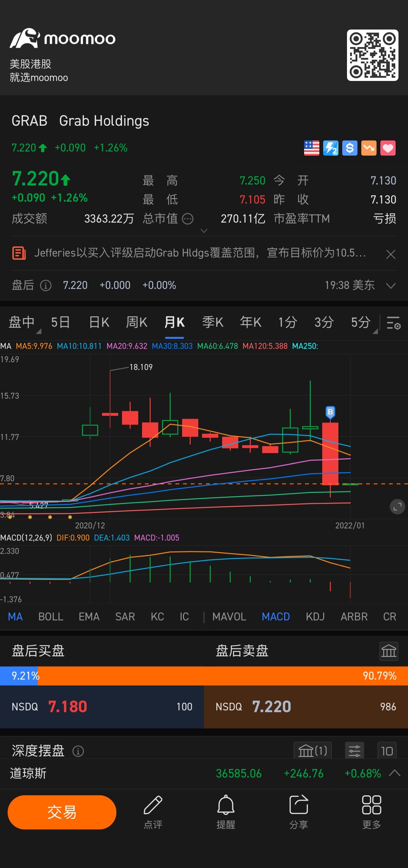Tap the orange downtrend chart icon
Screen dimensions: 408x868
coord(369,148)
